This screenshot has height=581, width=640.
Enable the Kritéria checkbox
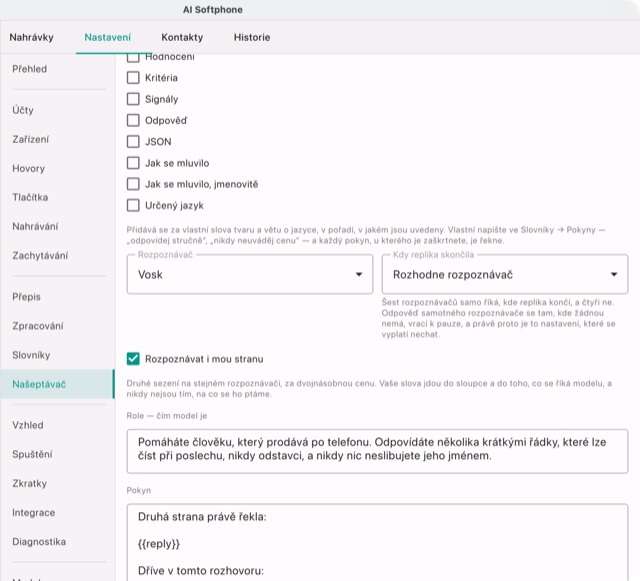pyautogui.click(x=133, y=78)
